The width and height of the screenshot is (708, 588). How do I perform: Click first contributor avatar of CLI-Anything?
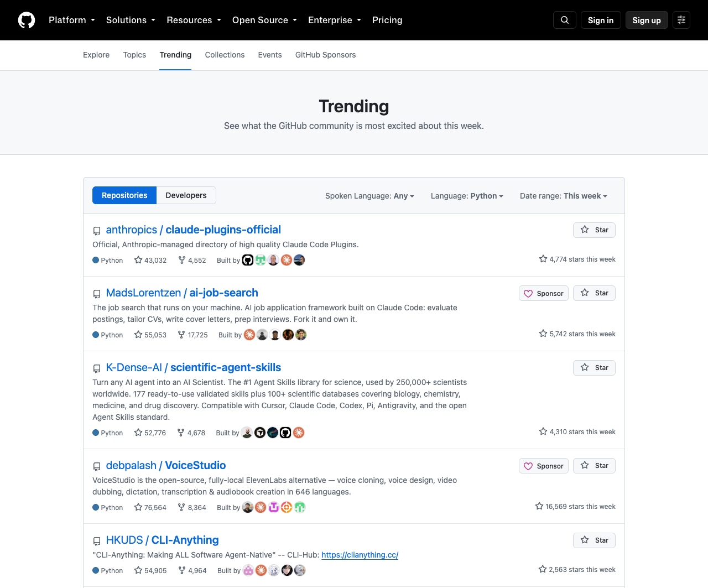[248, 570]
